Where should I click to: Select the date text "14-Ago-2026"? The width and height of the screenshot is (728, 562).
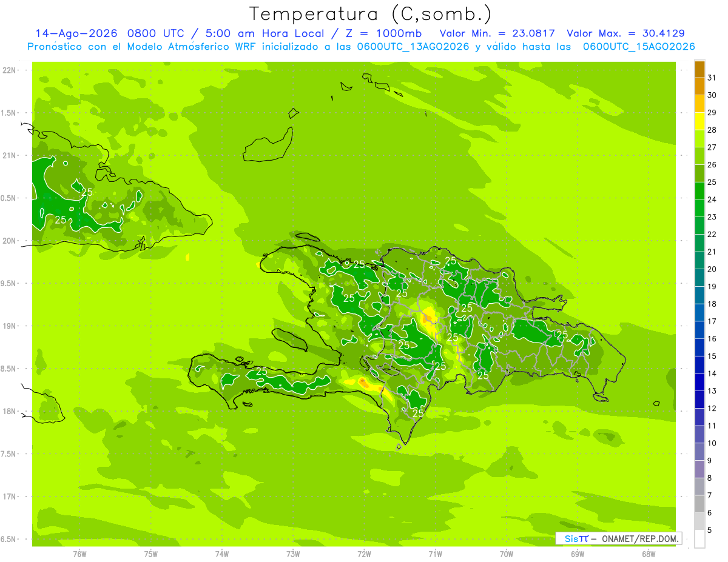coord(76,33)
